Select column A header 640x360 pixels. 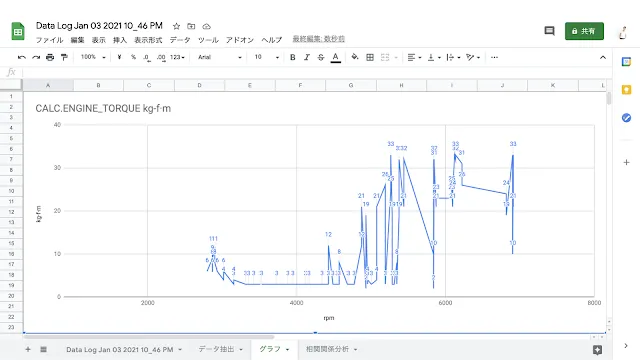(x=48, y=85)
